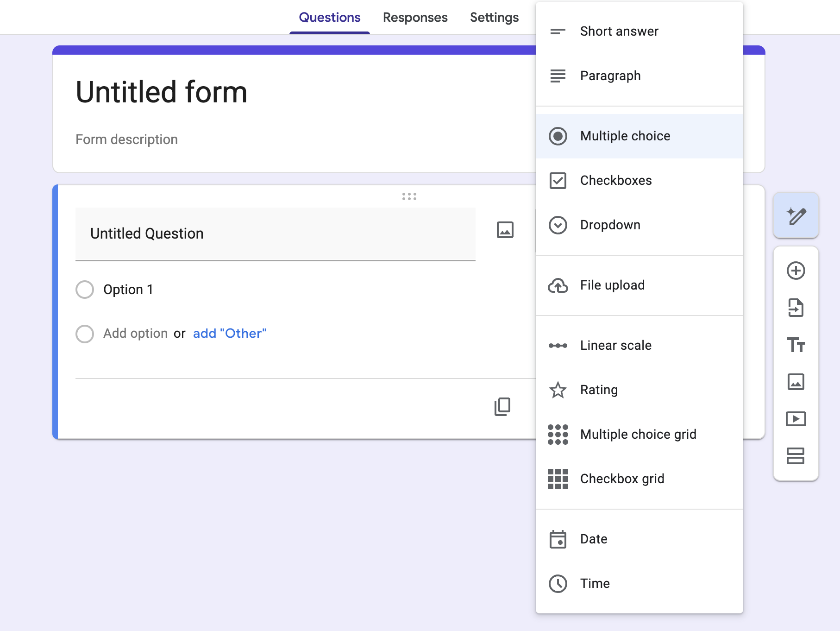Viewport: 840px width, 631px height.
Task: Choose Multiple choice grid type
Action: pyautogui.click(x=639, y=435)
